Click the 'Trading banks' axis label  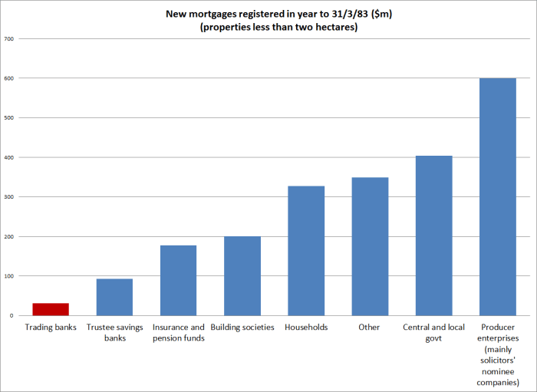tap(51, 328)
